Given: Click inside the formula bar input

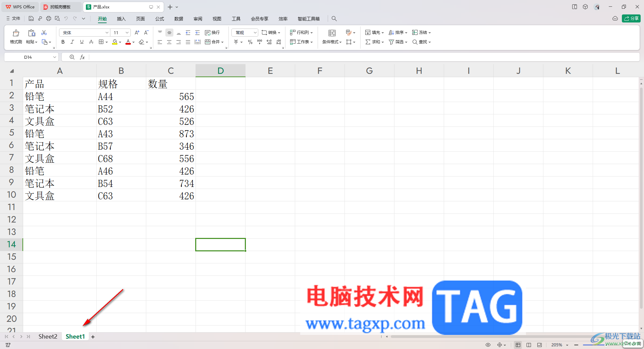Looking at the screenshot, I should 364,57.
